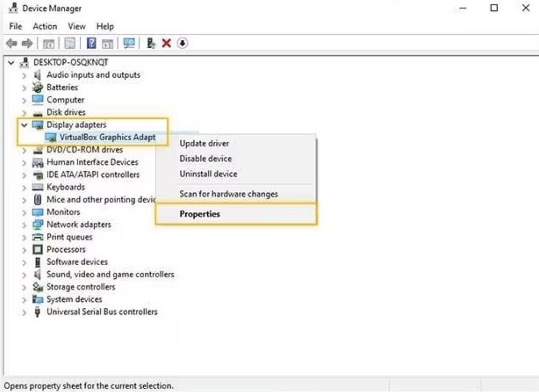Screen dimensions: 539x392
Task: Click the Keyboards icon
Action: pos(38,187)
